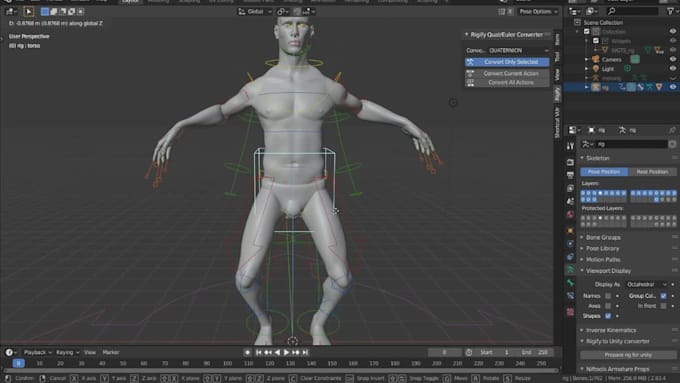
Task: Jump to the timeline start frame
Action: pos(258,352)
